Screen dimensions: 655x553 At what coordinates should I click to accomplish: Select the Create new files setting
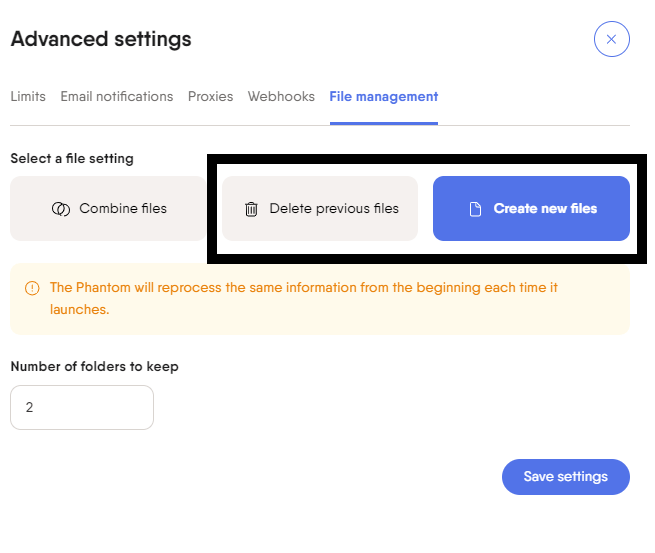tap(531, 209)
